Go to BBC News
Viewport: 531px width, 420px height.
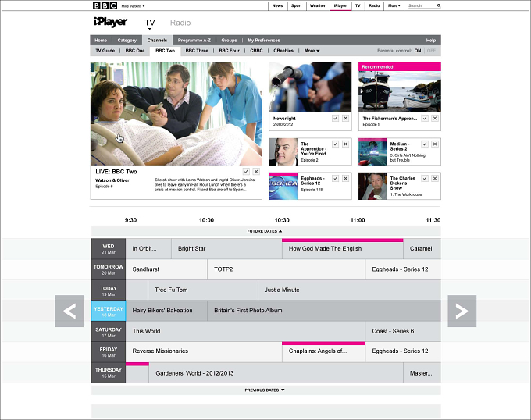(x=277, y=5)
